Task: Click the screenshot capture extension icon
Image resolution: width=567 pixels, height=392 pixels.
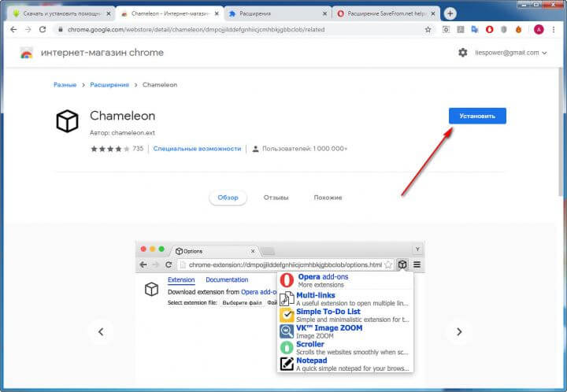Action: [446, 30]
